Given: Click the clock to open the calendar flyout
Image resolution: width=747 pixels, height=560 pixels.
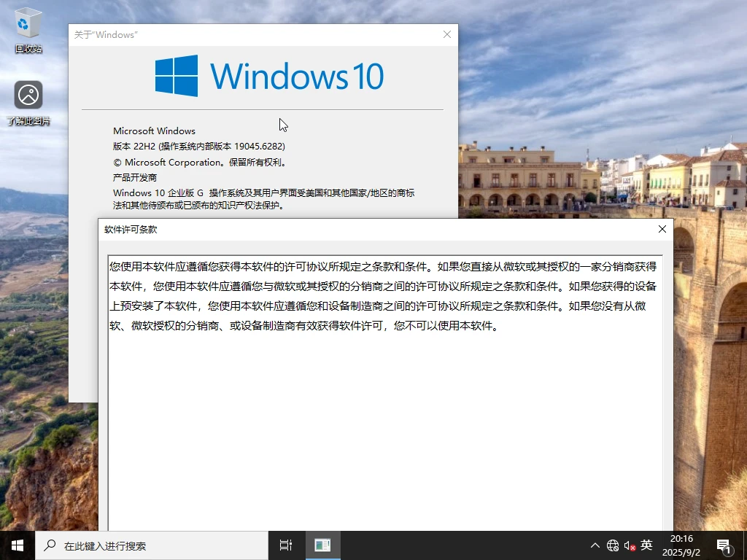Looking at the screenshot, I should (x=680, y=545).
